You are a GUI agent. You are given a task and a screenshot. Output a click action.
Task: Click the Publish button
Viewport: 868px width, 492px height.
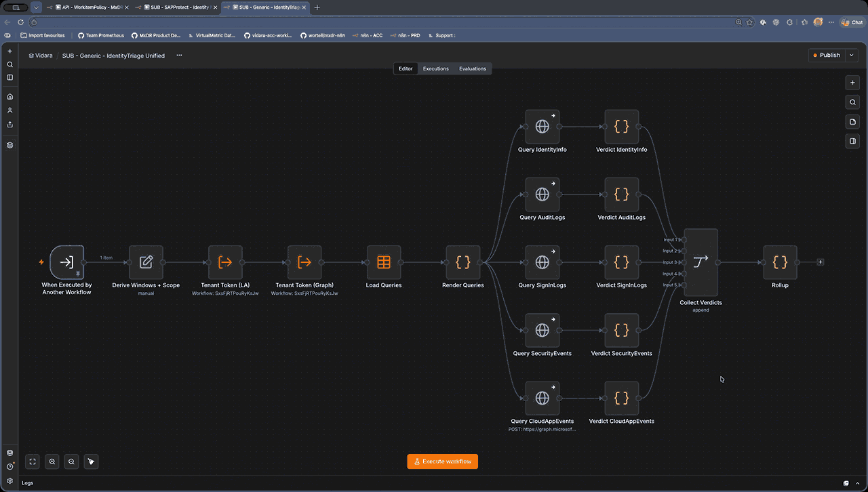[x=827, y=56]
